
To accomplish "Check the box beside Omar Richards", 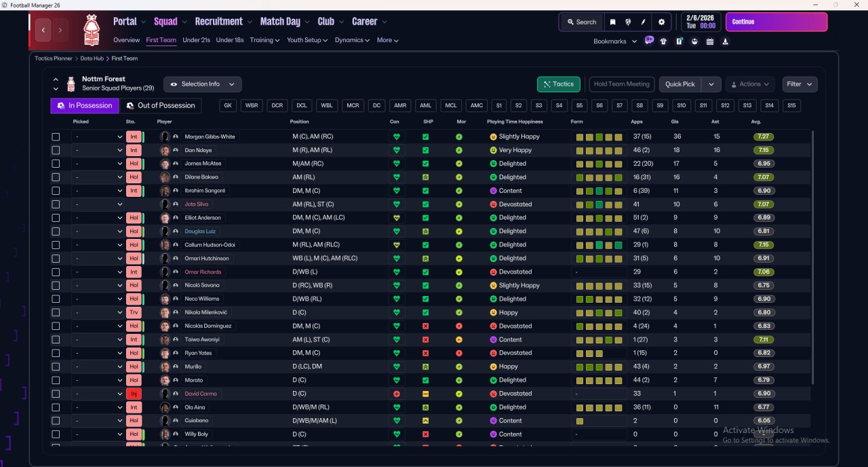I will [56, 272].
